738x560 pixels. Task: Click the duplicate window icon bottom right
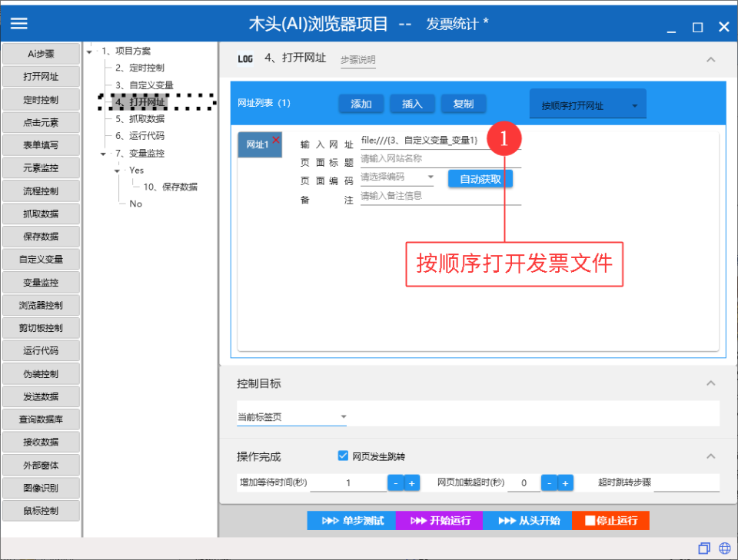[x=704, y=548]
